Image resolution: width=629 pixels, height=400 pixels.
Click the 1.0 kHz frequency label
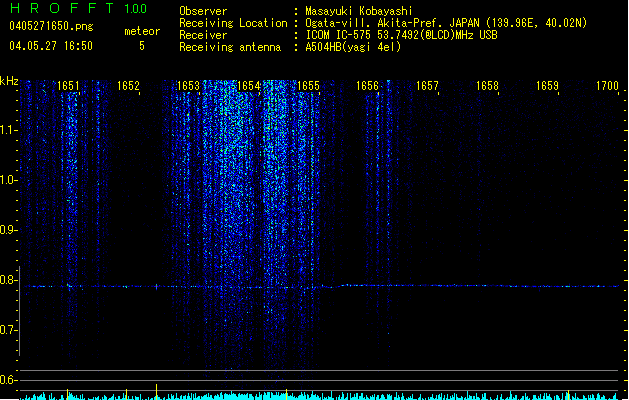click(x=8, y=180)
